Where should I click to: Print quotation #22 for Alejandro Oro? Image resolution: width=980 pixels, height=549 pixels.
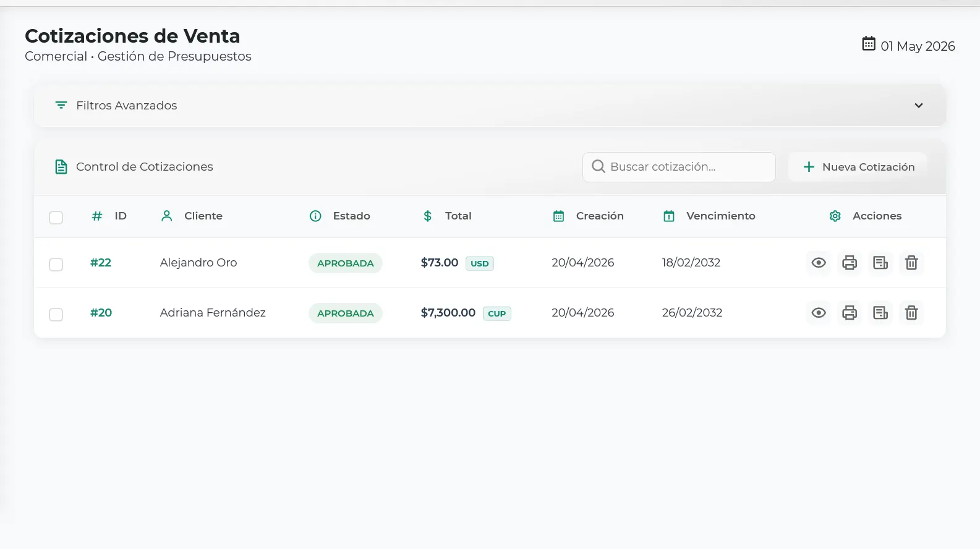pyautogui.click(x=850, y=263)
